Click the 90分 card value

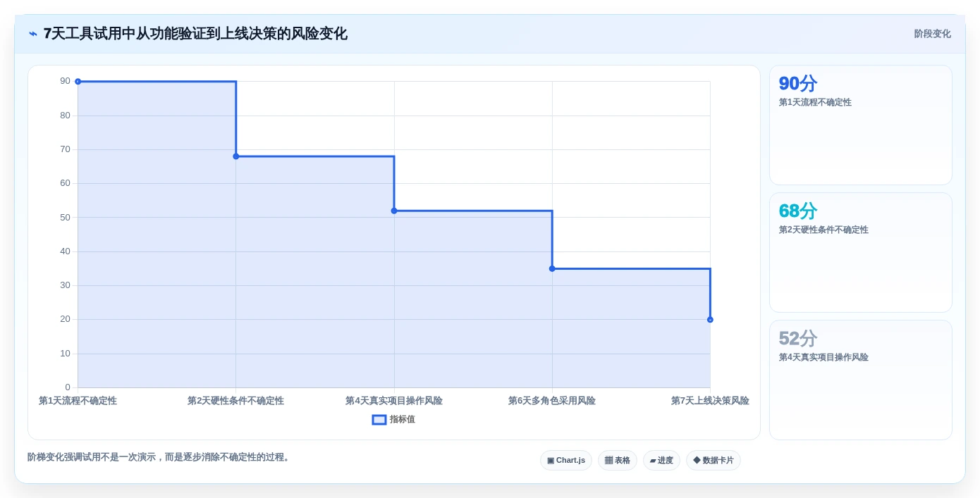(797, 84)
